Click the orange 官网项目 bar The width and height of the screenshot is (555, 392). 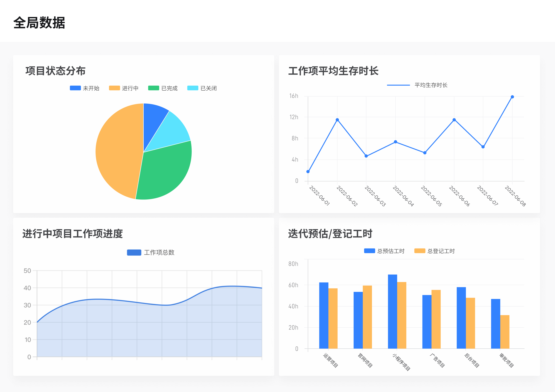coord(367,317)
